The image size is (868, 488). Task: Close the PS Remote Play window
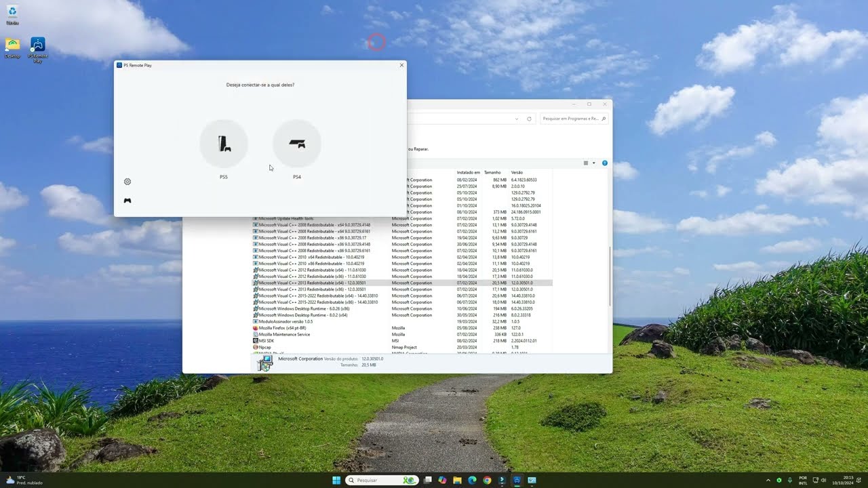point(401,65)
